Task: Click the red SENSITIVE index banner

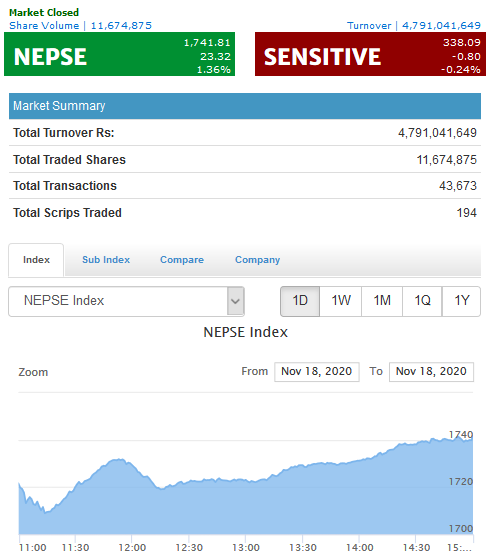Action: pyautogui.click(x=370, y=54)
